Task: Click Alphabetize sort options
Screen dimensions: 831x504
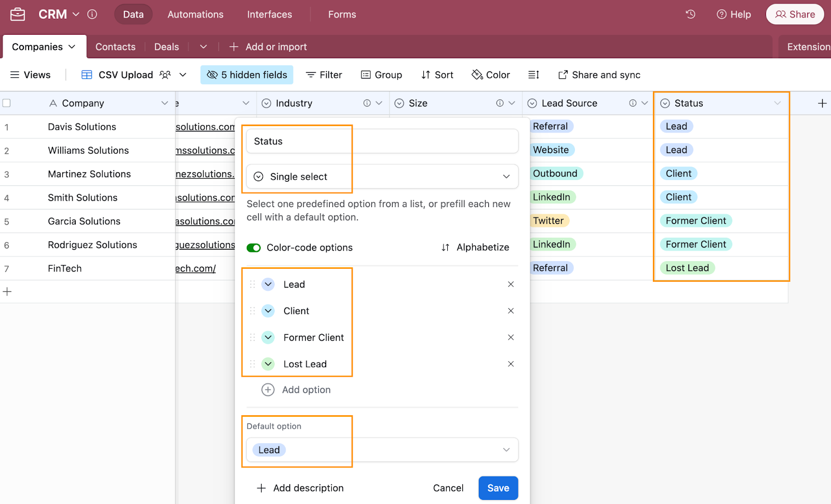Action: pos(475,248)
